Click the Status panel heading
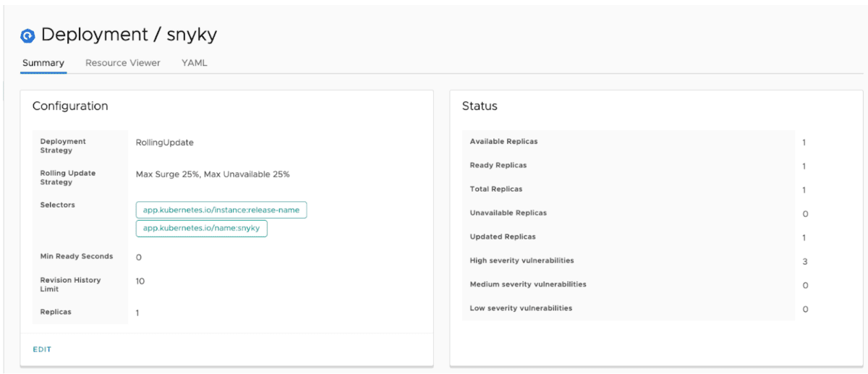The image size is (868, 374). tap(480, 106)
